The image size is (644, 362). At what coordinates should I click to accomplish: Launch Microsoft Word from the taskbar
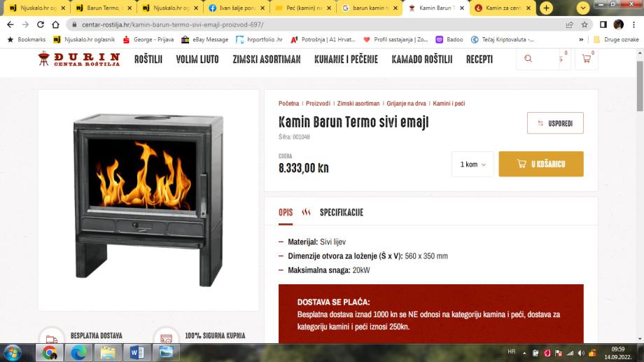137,353
